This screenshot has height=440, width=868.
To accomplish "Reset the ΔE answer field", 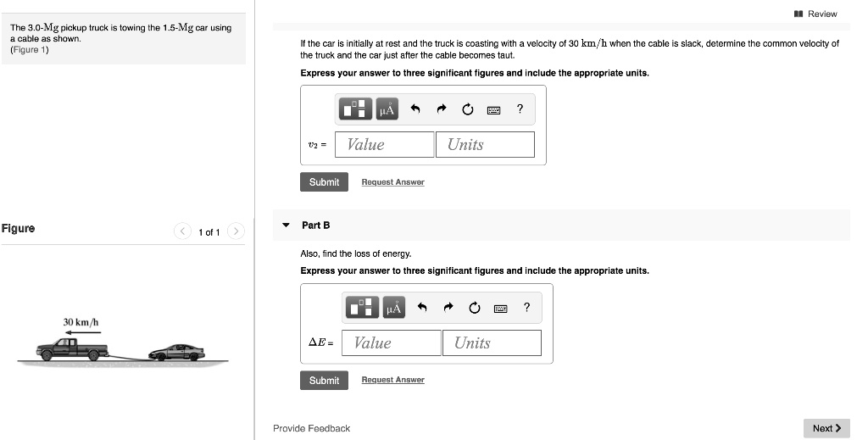I will coord(474,307).
